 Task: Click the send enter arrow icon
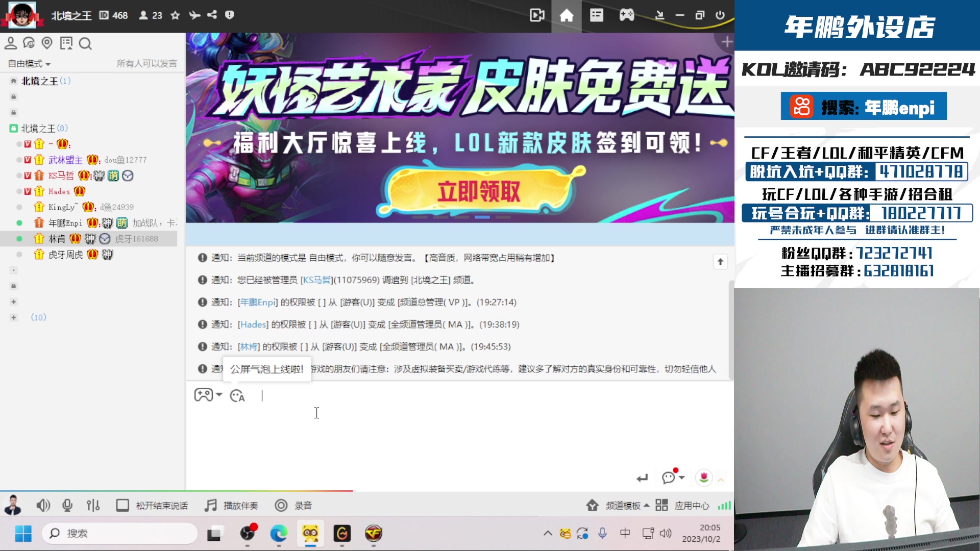coord(642,478)
